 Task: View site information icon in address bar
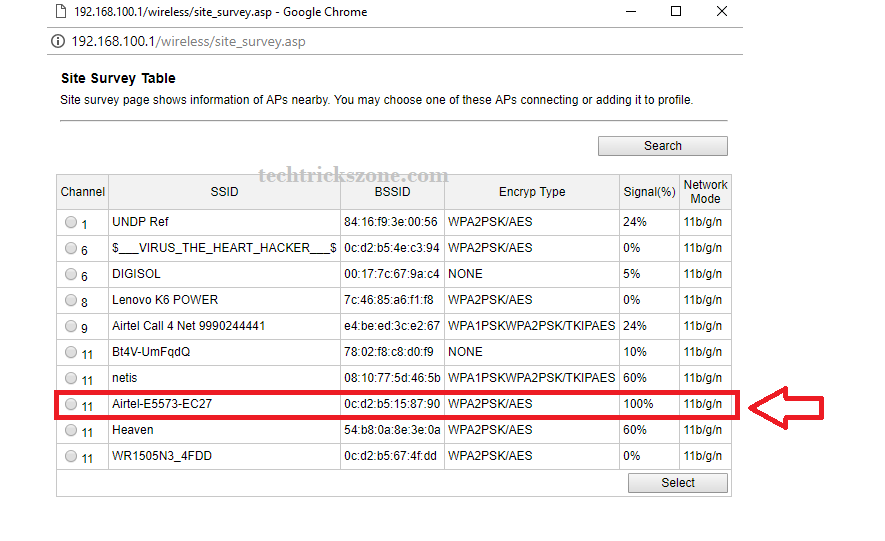click(x=57, y=42)
